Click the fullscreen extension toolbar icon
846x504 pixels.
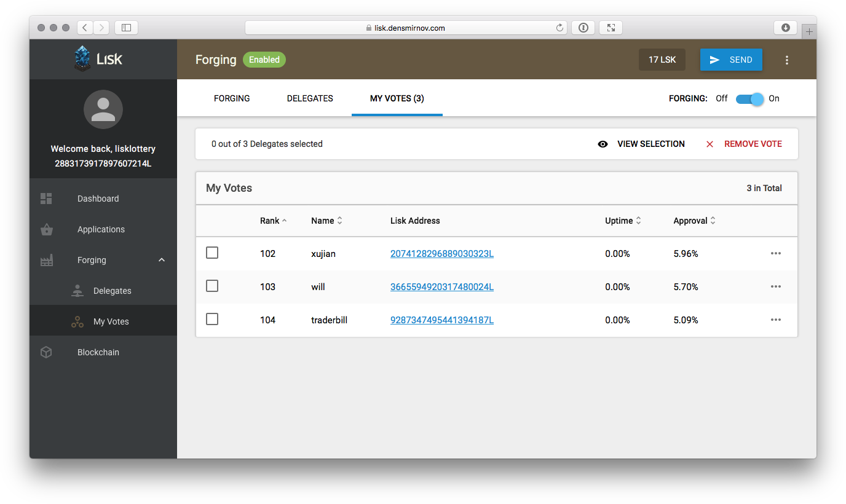(x=611, y=28)
